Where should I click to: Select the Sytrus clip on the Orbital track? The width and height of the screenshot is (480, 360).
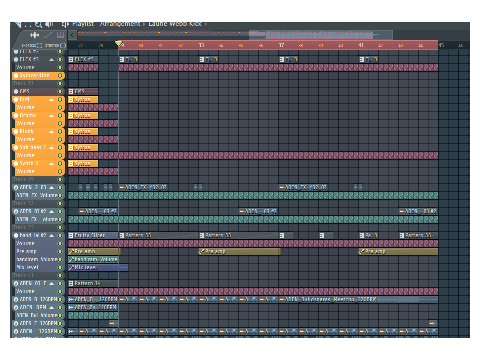click(x=83, y=115)
